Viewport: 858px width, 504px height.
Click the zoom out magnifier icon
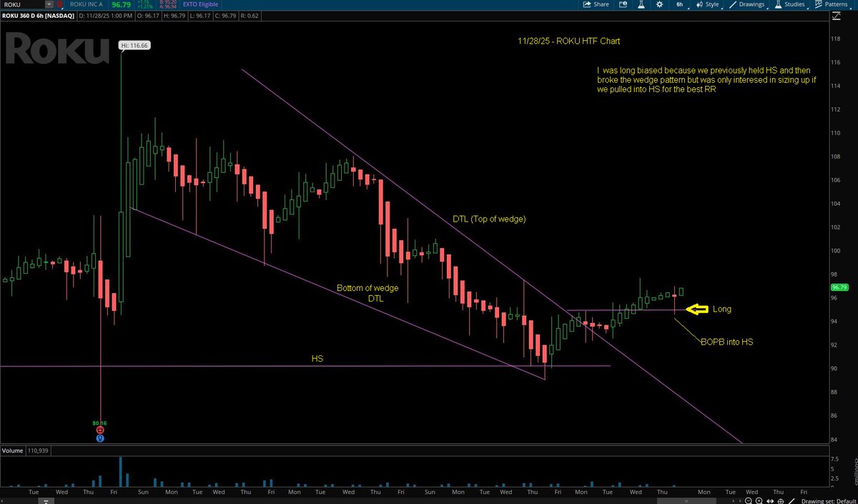coord(749,501)
